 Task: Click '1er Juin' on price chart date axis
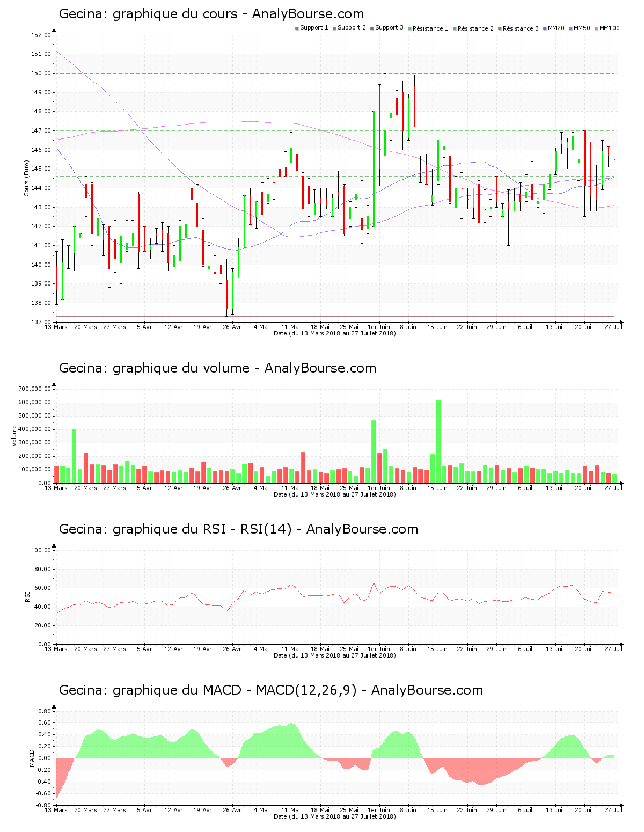[x=379, y=327]
